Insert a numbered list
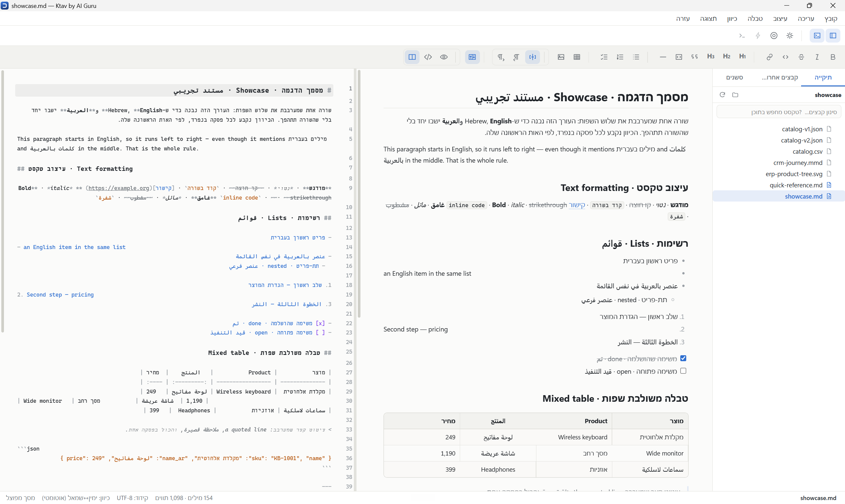This screenshot has width=845, height=504. point(620,57)
